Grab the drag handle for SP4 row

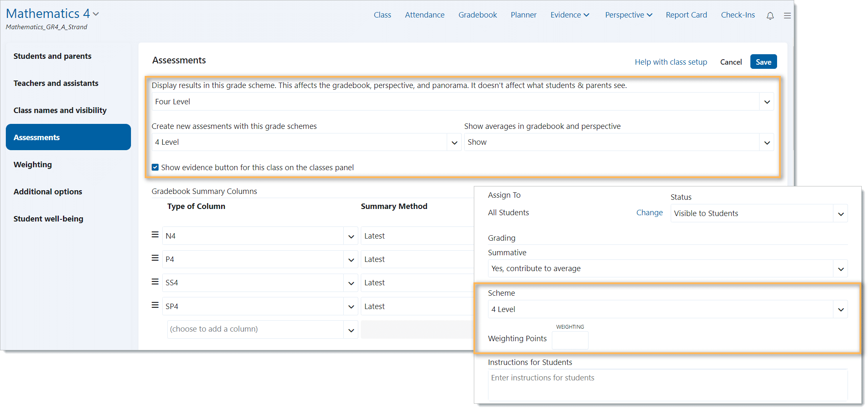155,305
